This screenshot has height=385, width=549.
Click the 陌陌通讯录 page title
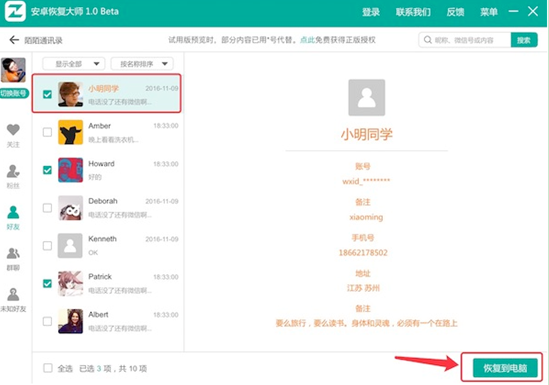[43, 40]
